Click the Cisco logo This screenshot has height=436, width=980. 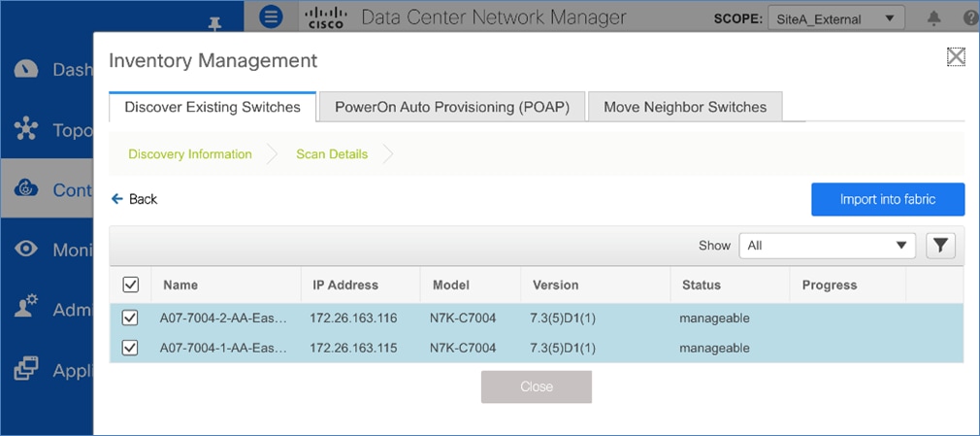point(326,17)
